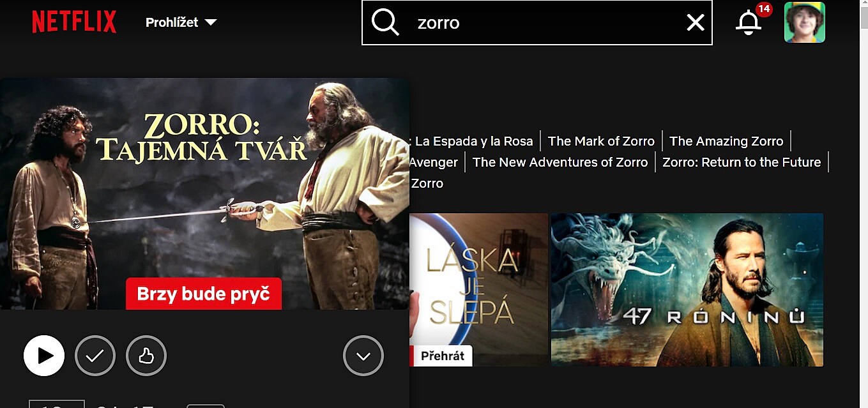This screenshot has height=408, width=868.
Task: Play Zorro: Tajemná tvář with the play button
Action: point(44,356)
